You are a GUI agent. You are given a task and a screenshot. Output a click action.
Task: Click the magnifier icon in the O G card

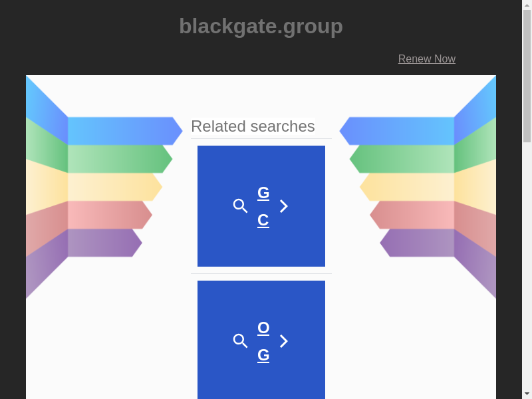pyautogui.click(x=240, y=341)
